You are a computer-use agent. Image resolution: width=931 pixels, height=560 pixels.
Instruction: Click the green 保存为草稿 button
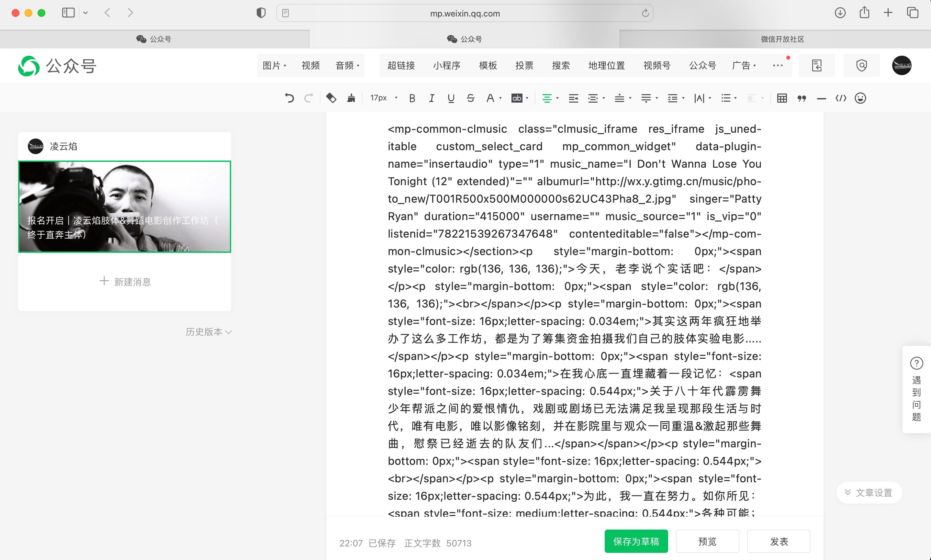click(x=636, y=542)
